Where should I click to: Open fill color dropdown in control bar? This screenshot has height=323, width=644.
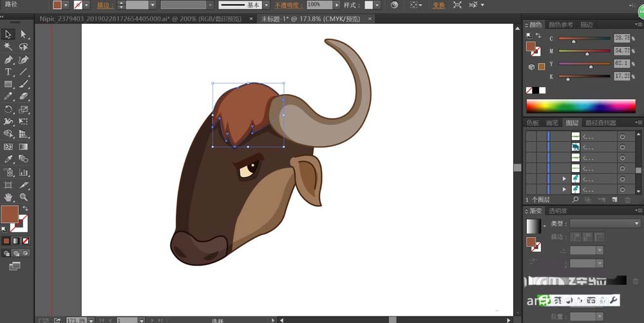click(x=66, y=5)
